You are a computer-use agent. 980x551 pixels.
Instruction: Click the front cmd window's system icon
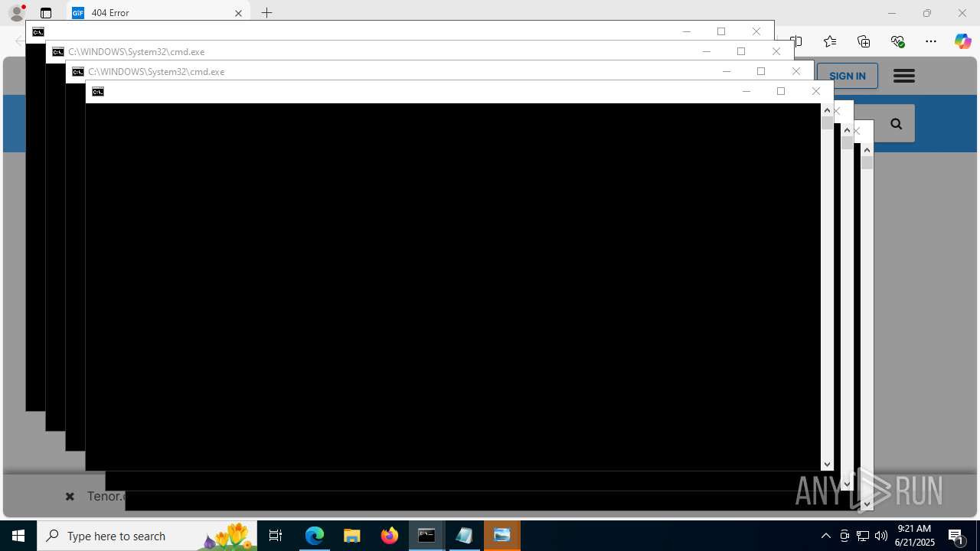(98, 92)
